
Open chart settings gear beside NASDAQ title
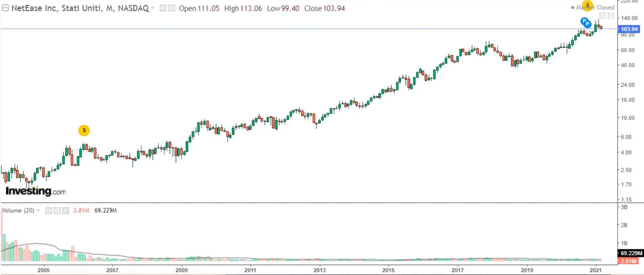click(172, 9)
